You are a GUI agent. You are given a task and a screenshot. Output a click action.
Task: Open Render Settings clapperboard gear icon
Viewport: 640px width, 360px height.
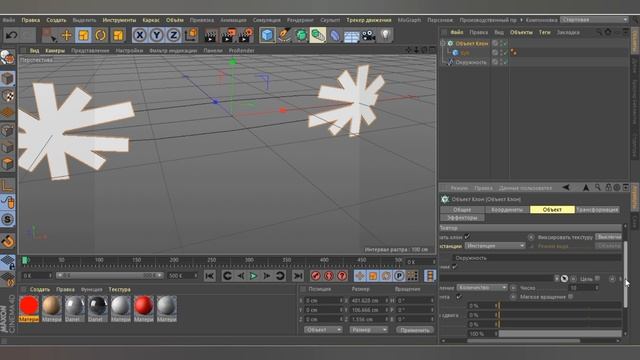point(246,36)
